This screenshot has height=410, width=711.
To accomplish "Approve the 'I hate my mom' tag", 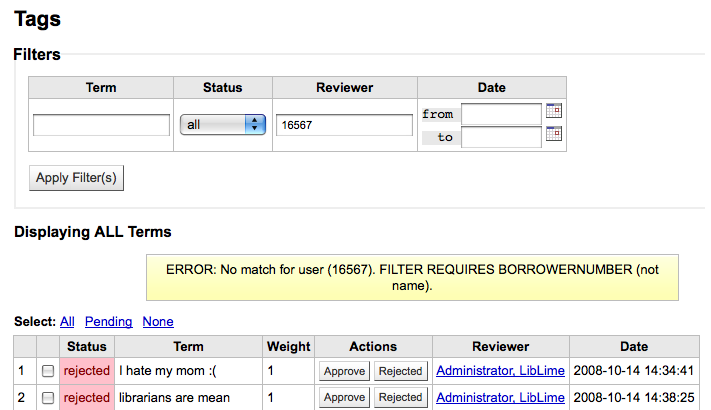I will (x=345, y=371).
